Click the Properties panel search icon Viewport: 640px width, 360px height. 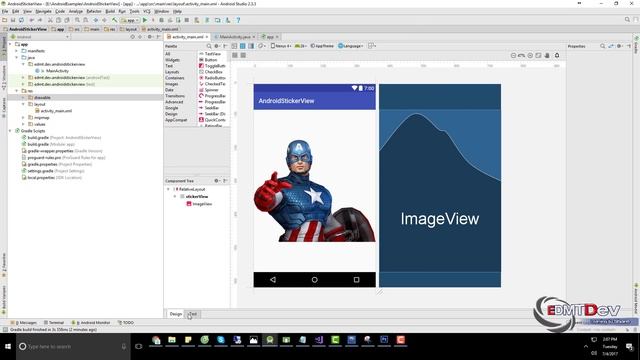tap(602, 46)
